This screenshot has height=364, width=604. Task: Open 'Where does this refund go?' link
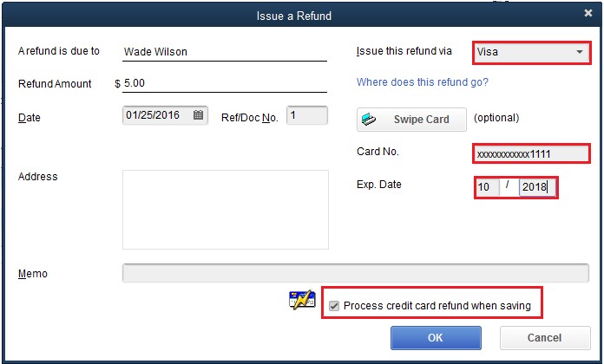[422, 82]
